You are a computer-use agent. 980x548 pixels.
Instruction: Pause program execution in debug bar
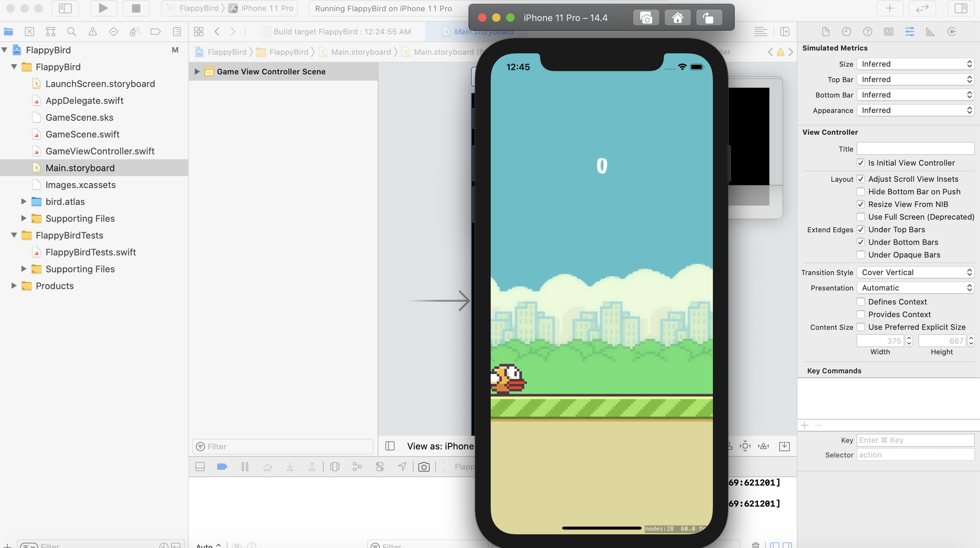point(245,467)
